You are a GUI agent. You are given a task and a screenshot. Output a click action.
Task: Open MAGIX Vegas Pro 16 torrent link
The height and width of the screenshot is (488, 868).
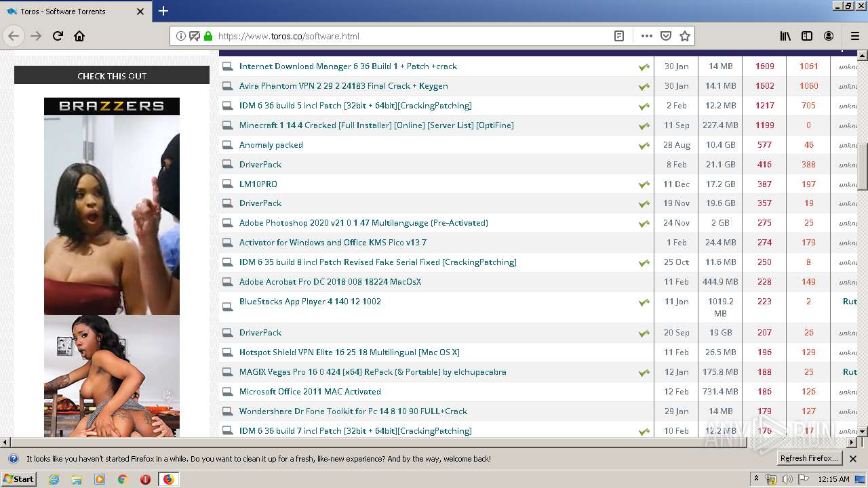372,372
